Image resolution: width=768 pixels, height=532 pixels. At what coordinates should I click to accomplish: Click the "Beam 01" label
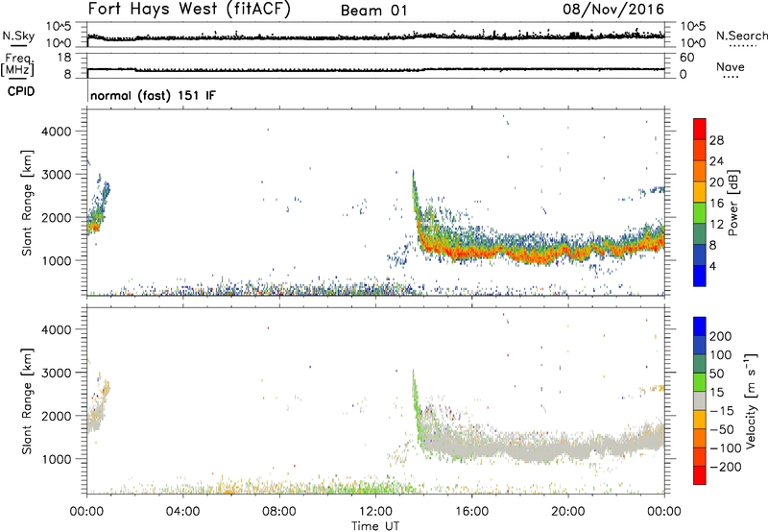(x=373, y=11)
